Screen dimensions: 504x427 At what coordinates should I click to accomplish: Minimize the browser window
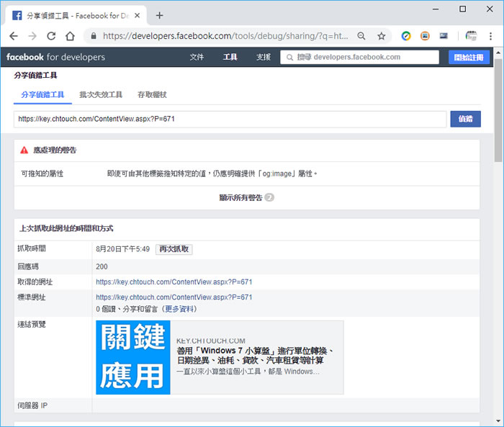click(x=436, y=9)
